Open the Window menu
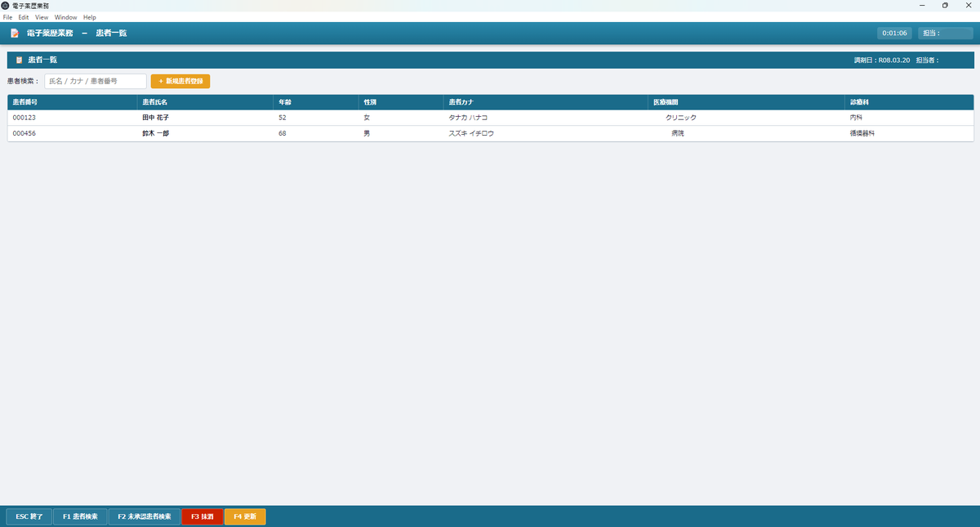Image resolution: width=980 pixels, height=527 pixels. [66, 17]
